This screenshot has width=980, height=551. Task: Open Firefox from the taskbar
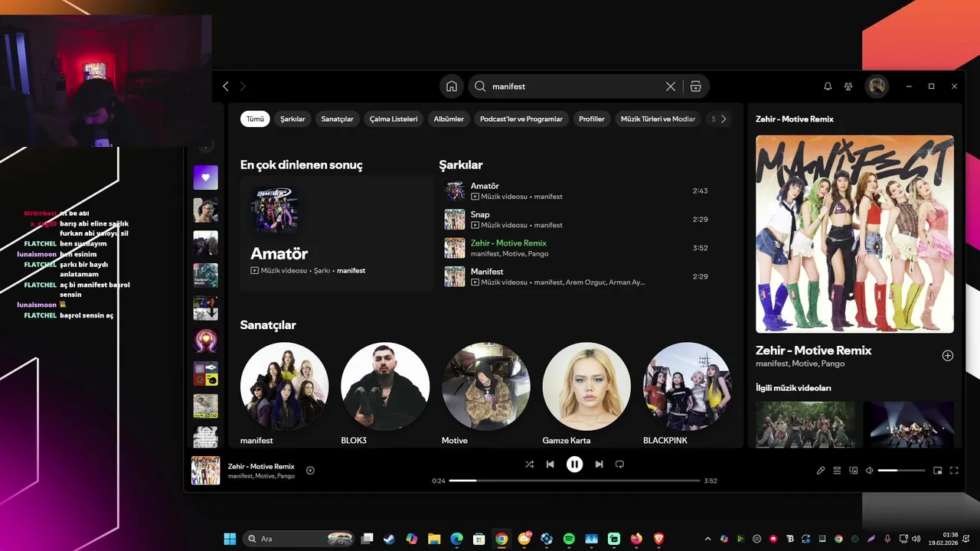tap(636, 539)
